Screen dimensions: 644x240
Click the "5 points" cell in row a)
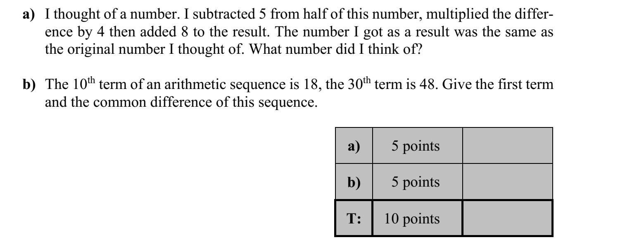pyautogui.click(x=417, y=145)
